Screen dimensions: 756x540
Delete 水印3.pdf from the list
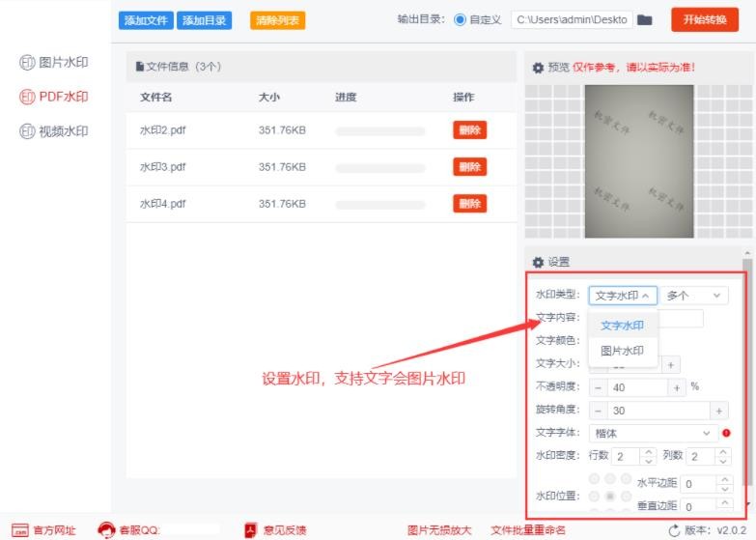coord(469,167)
